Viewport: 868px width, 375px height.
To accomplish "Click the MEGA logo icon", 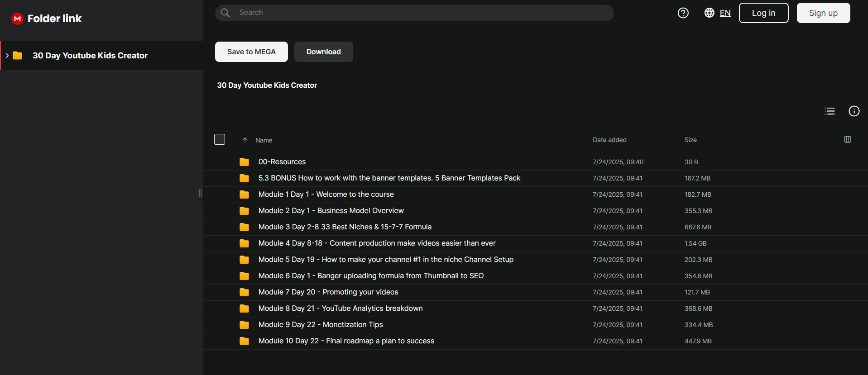I will (x=17, y=19).
